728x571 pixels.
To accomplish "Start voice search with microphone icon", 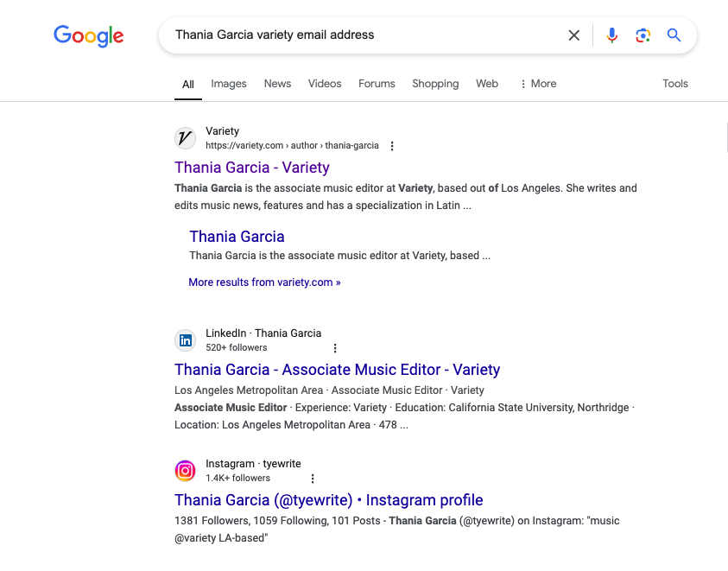I will [611, 35].
